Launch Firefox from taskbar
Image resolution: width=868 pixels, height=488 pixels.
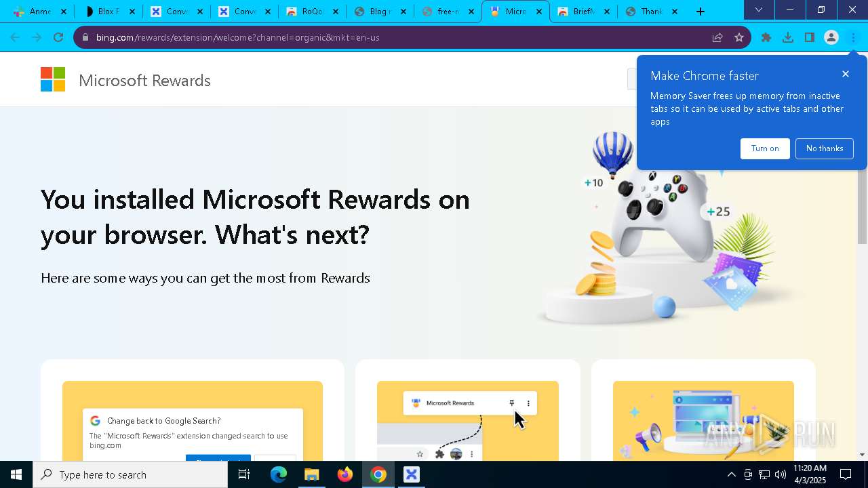345,474
